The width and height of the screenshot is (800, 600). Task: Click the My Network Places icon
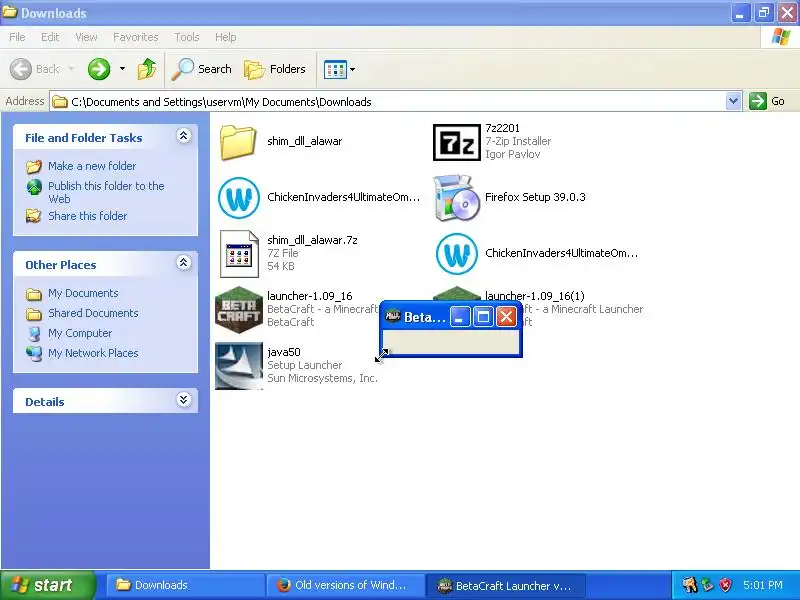34,353
